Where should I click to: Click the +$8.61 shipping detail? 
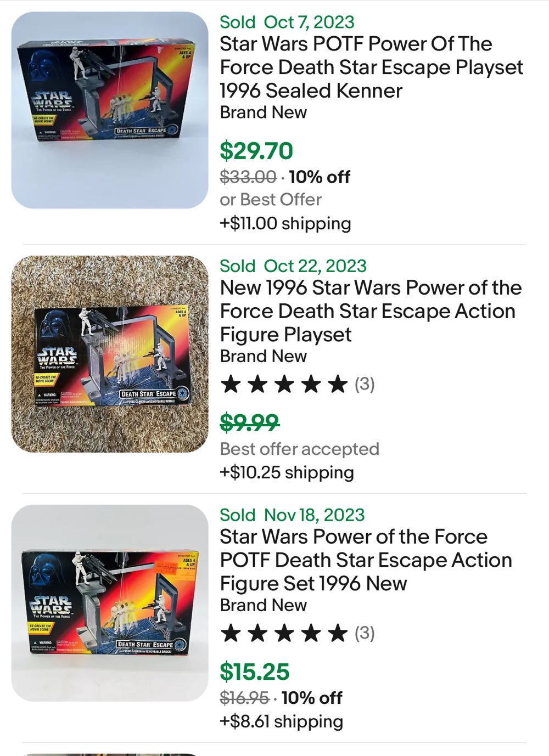pos(280,721)
